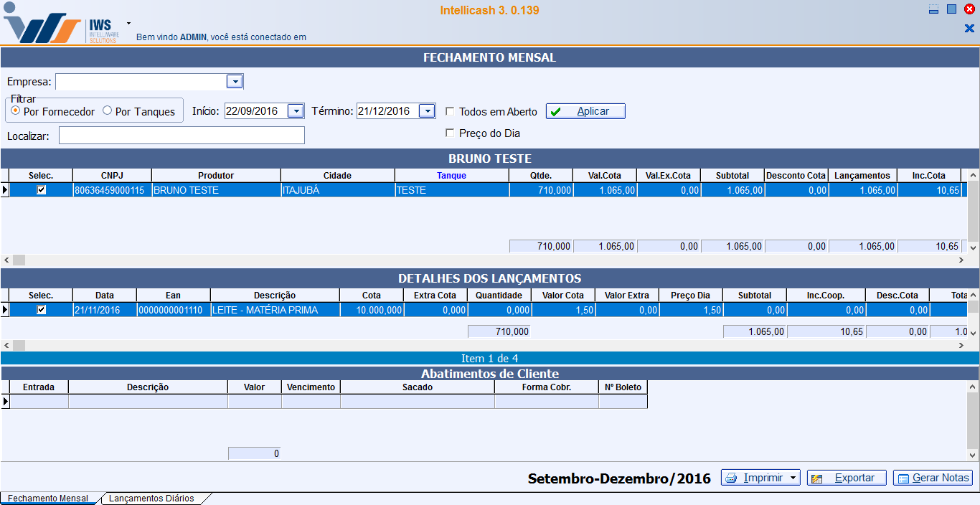Select the Ean cell 0000000001110
The image size is (980, 505).
click(174, 310)
